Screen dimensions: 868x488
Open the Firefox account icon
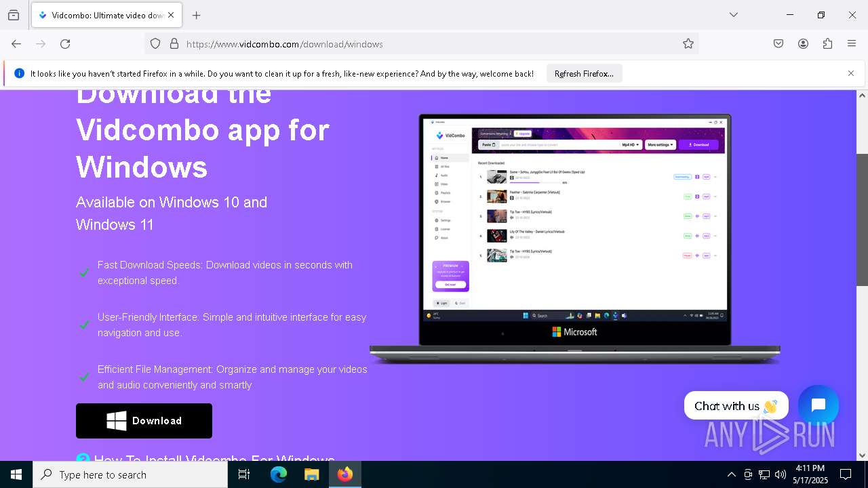click(803, 43)
